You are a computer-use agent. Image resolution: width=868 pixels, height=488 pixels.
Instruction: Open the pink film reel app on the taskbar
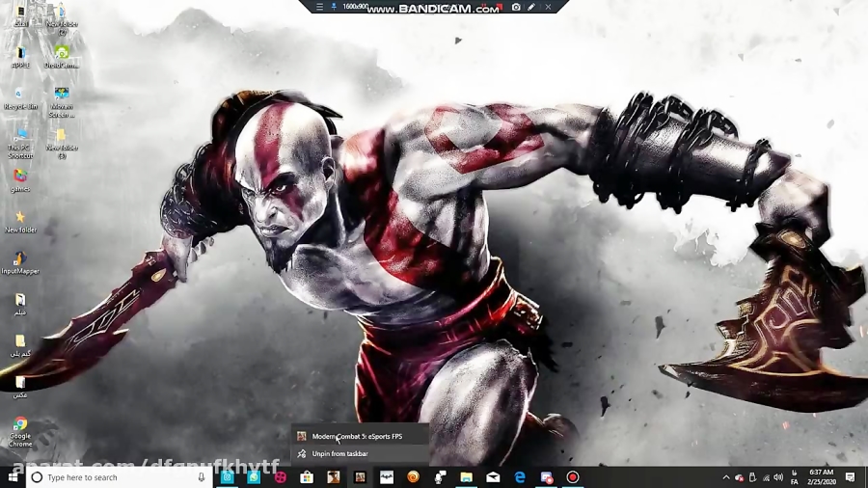coord(280,477)
